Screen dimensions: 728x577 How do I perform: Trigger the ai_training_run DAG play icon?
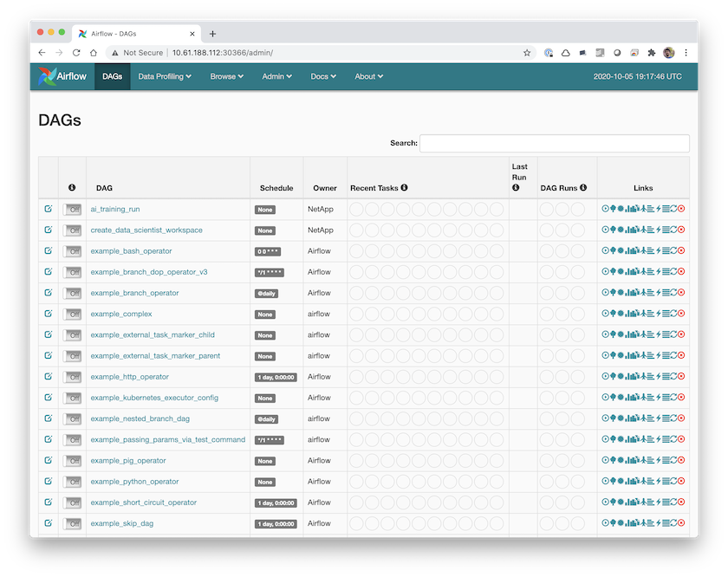tap(605, 209)
